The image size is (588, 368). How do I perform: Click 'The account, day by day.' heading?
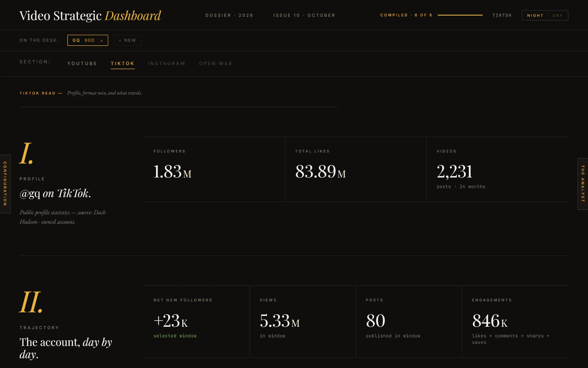point(66,348)
